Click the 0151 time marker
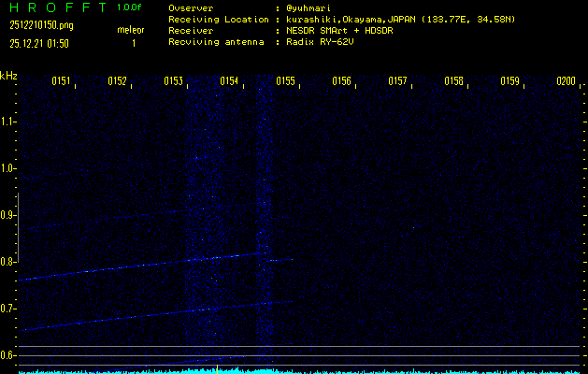The width and height of the screenshot is (588, 374). (62, 82)
